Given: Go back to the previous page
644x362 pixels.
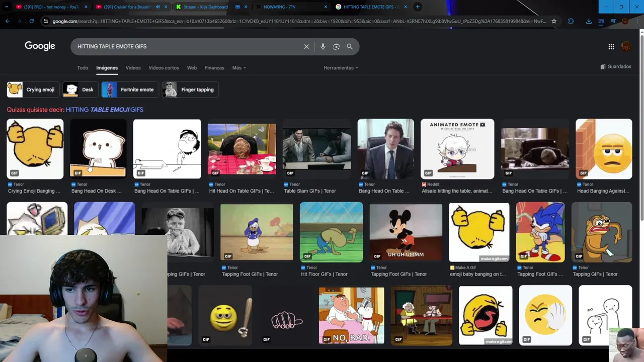Looking at the screenshot, I should click(8, 21).
